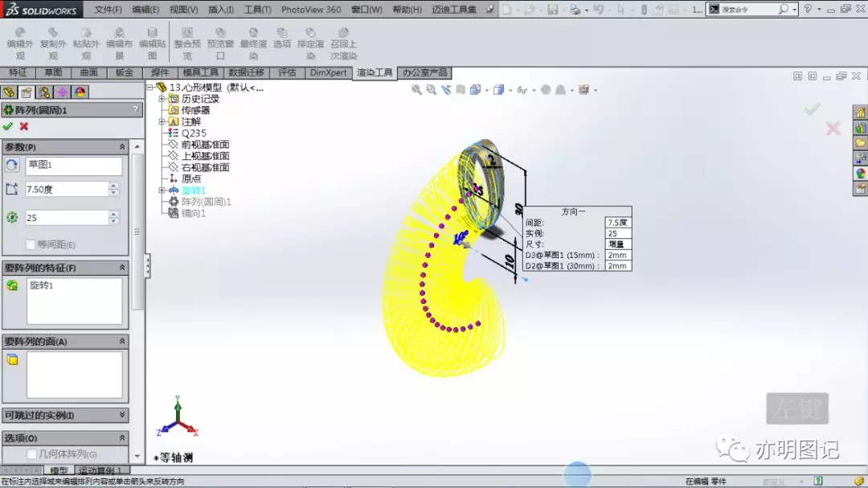The image size is (868, 488).
Task: Select 旋转1 in the features to pattern list
Action: (42, 285)
